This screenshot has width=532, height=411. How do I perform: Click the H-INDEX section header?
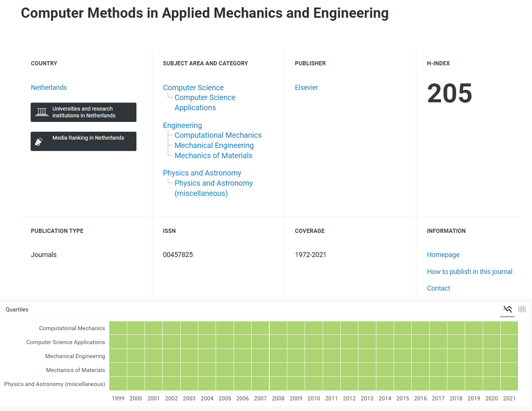438,63
